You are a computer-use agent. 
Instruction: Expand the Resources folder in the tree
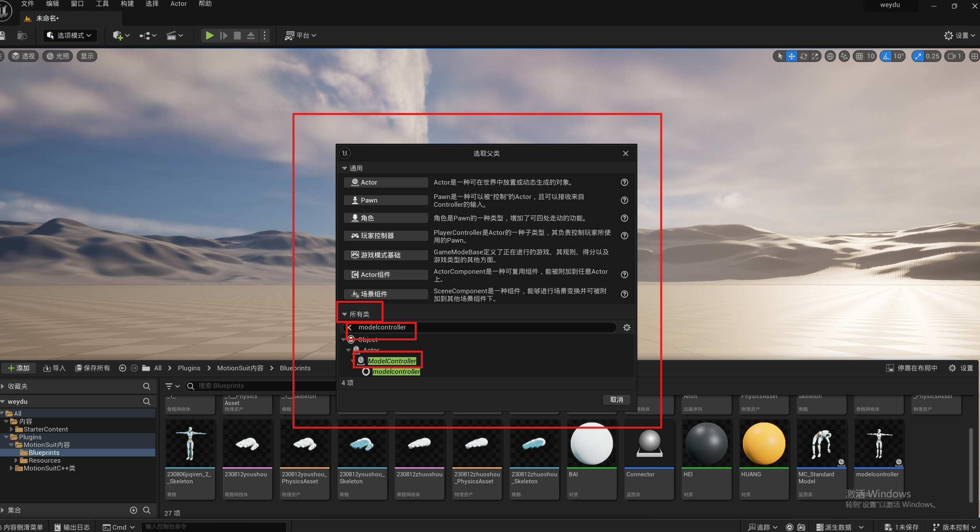[x=16, y=460]
